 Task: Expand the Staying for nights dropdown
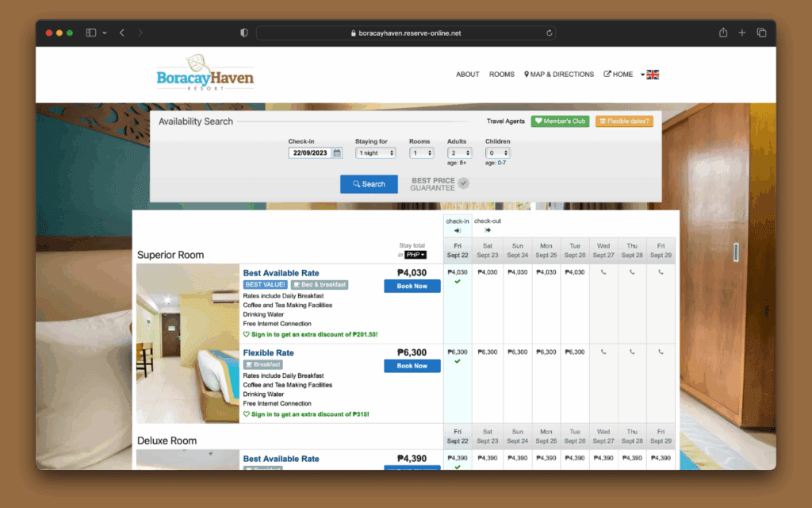coord(375,153)
